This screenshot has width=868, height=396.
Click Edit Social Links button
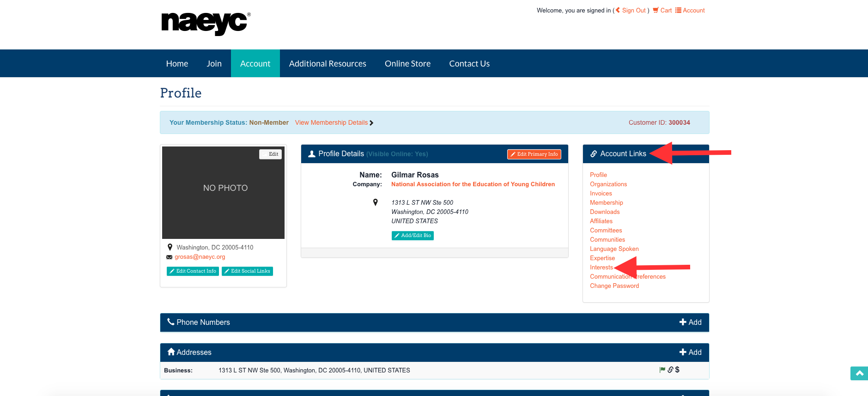247,271
